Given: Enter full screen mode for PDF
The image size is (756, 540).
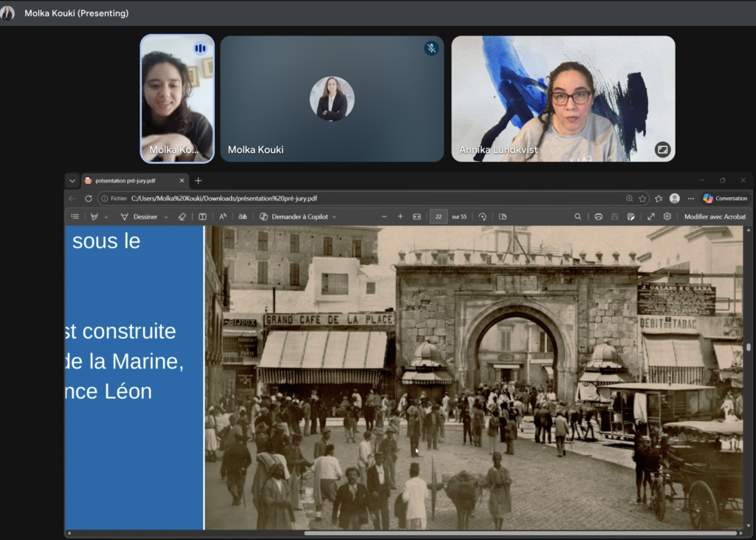Looking at the screenshot, I should click(x=651, y=216).
